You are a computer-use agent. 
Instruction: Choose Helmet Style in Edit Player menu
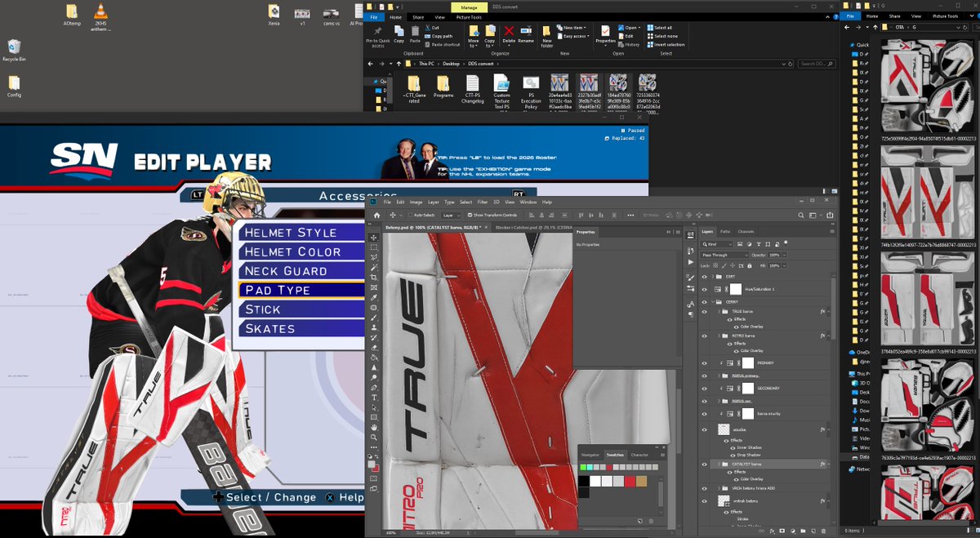301,233
